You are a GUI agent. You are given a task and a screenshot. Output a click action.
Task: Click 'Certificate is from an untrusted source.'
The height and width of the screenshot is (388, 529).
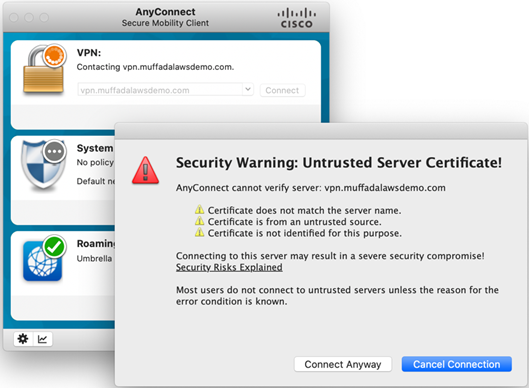coord(295,222)
